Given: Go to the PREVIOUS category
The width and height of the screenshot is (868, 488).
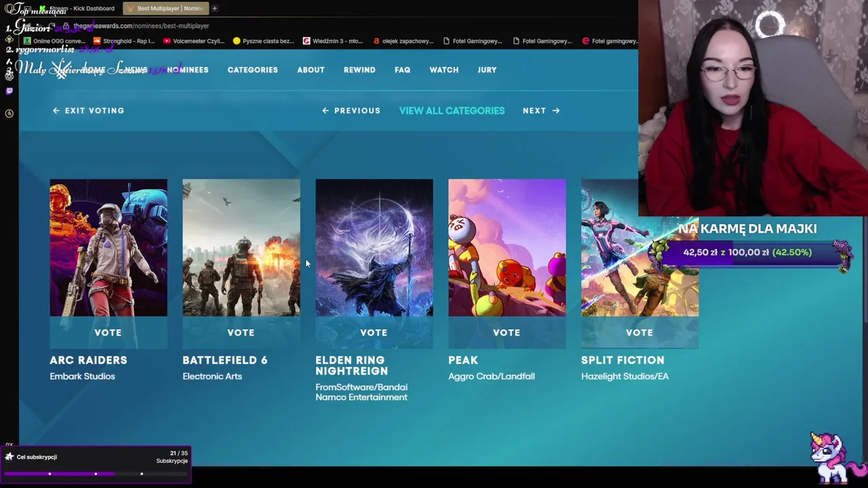Looking at the screenshot, I should [x=351, y=110].
